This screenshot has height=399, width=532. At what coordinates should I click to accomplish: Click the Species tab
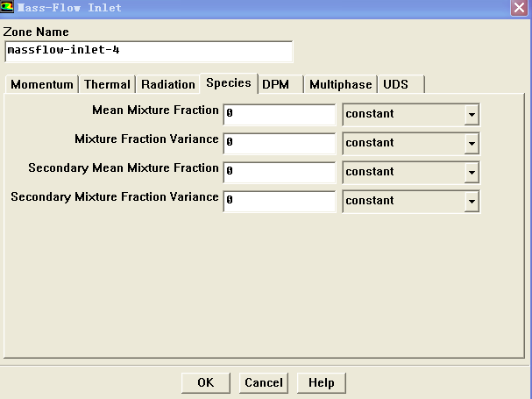228,83
